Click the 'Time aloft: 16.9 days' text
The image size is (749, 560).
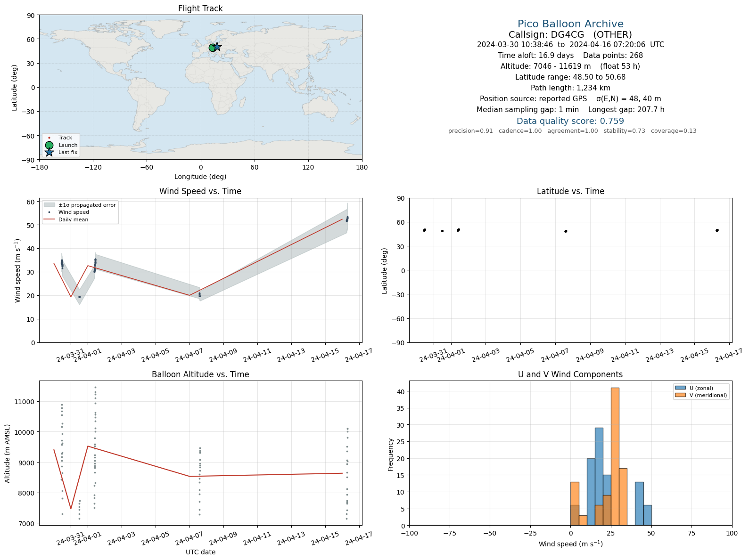click(536, 56)
